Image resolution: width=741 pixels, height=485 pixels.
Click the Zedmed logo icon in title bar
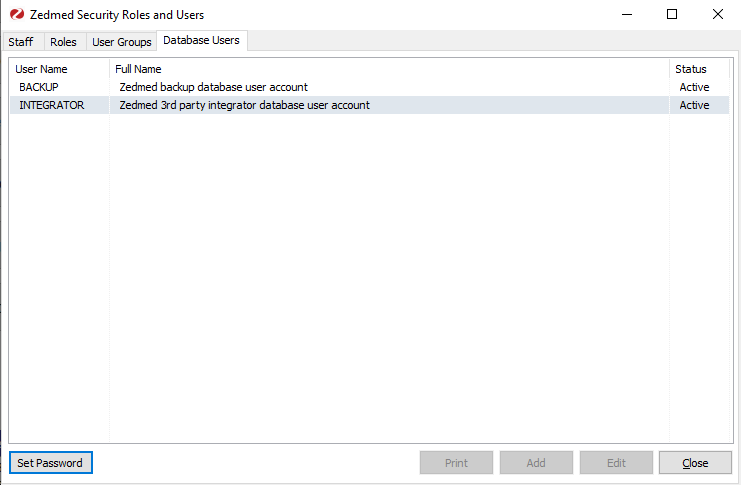coord(17,15)
